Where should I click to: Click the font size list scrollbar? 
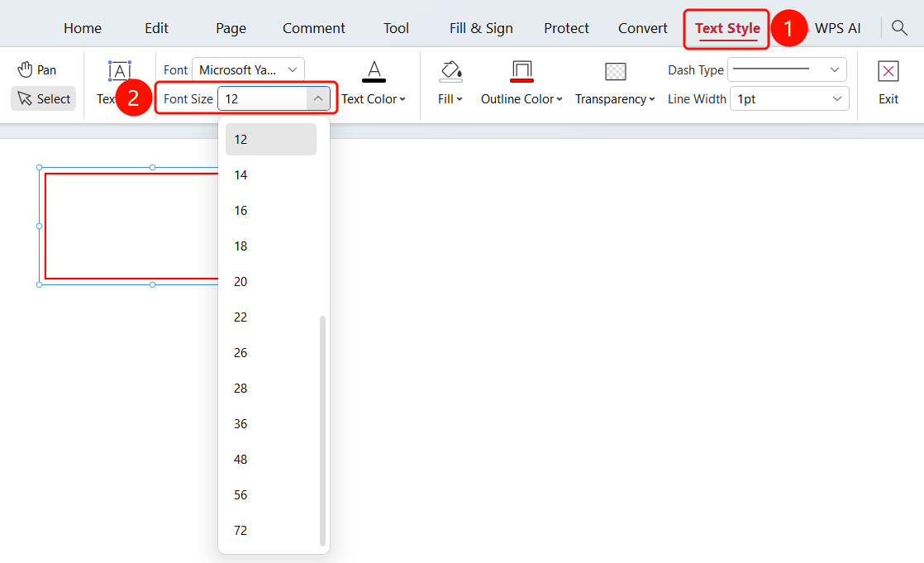click(322, 431)
